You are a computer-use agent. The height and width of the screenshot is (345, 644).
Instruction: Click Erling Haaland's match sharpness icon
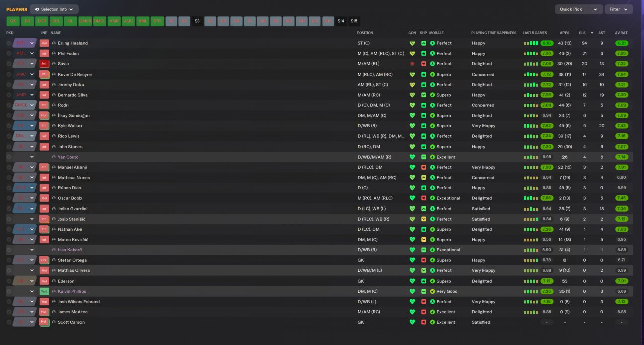pyautogui.click(x=424, y=43)
